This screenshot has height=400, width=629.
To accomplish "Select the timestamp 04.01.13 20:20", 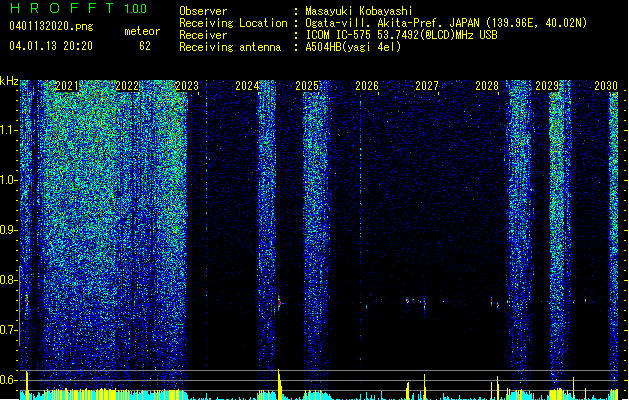I will coord(51,46).
